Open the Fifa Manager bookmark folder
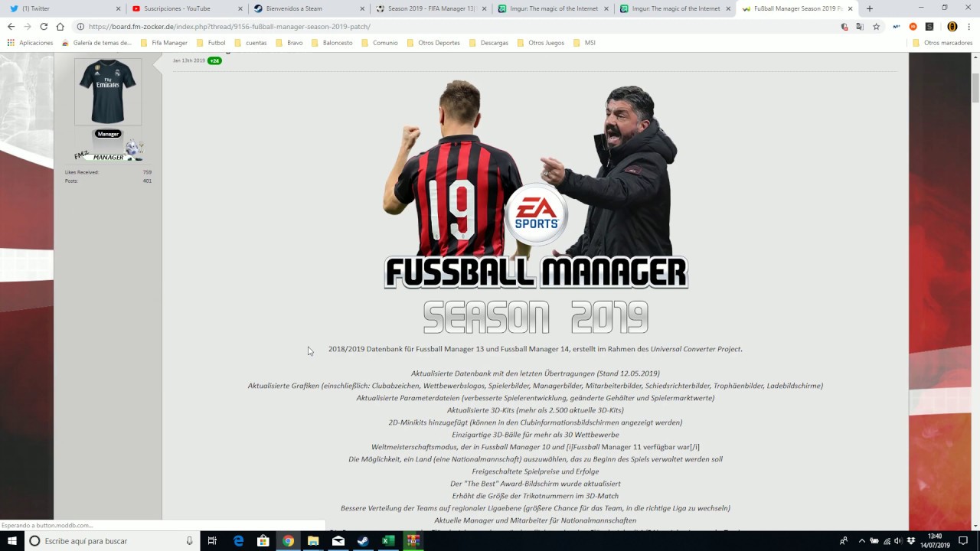The width and height of the screenshot is (980, 551). click(x=164, y=43)
